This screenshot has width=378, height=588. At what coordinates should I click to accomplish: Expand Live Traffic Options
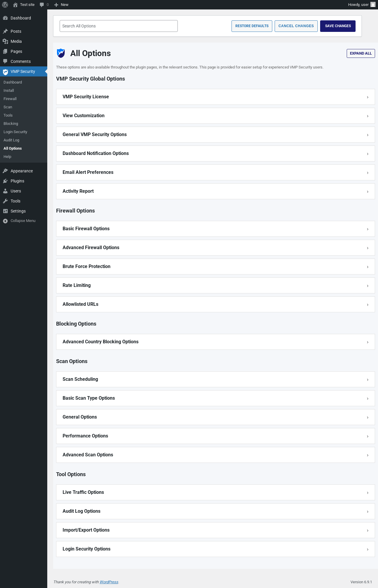tap(216, 492)
